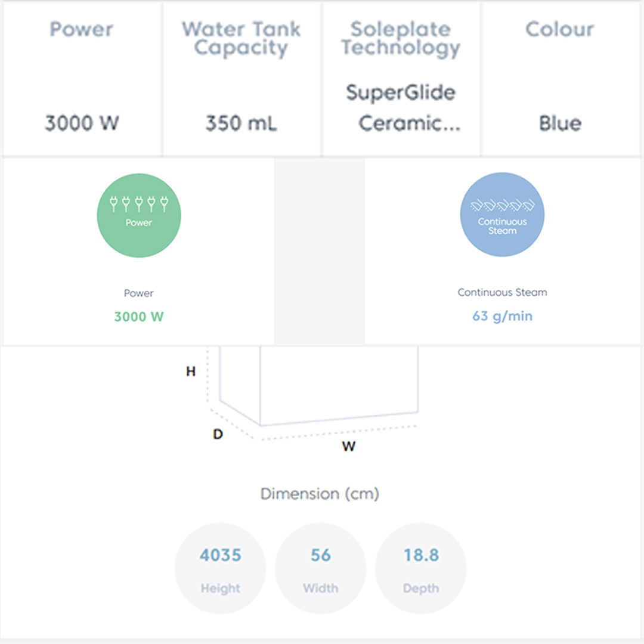Click the blue Continuous Steam circle icon
Viewport: 644px width, 644px height.
coord(502,215)
